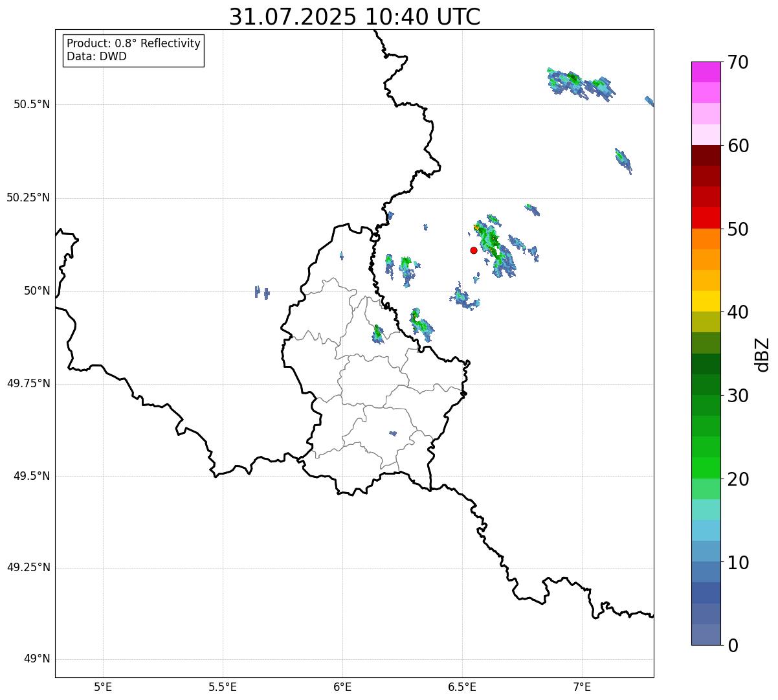Click the yellow colorbar segment at 40 dBZ
This screenshot has width=778, height=700.
706,301
